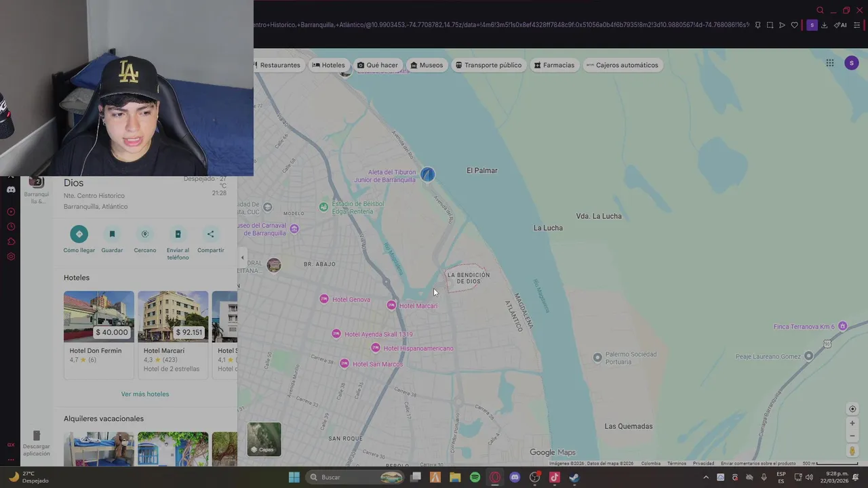Select the Museos chip
This screenshot has height=488, width=868.
(x=427, y=65)
